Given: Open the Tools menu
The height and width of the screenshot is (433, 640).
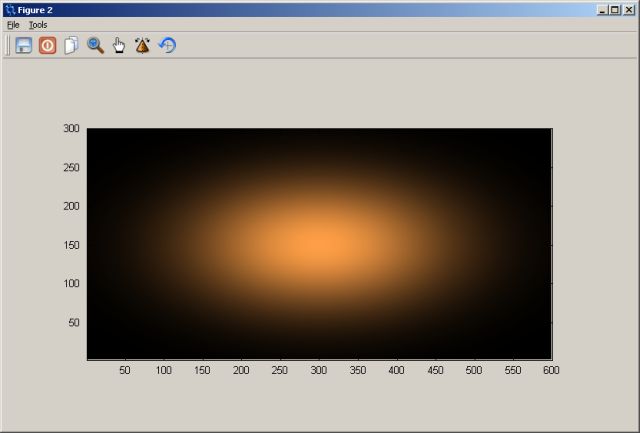Looking at the screenshot, I should [x=38, y=25].
